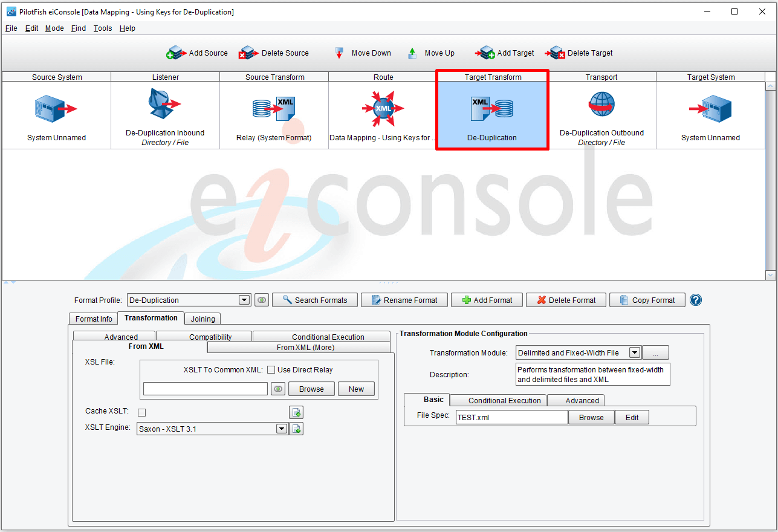This screenshot has width=778, height=532.
Task: Click the add icon beside XSLT Engine
Action: point(296,429)
